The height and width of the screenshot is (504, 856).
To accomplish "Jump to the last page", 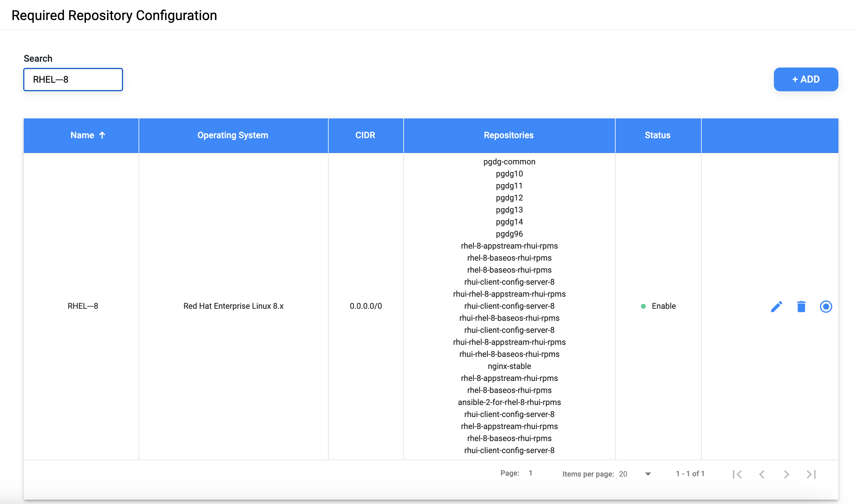I will (811, 474).
